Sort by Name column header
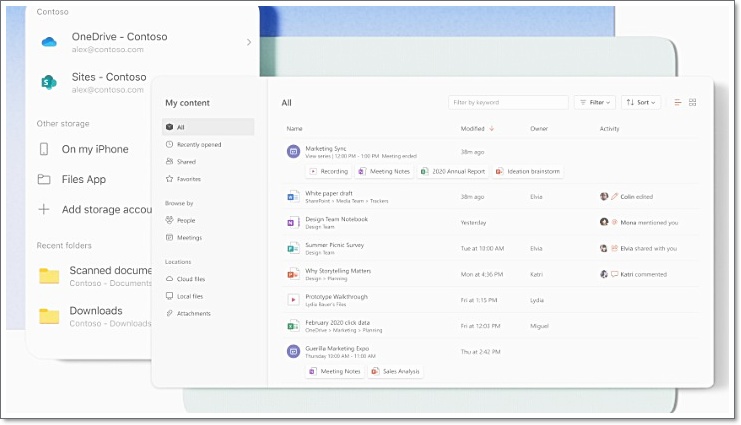 (x=294, y=129)
